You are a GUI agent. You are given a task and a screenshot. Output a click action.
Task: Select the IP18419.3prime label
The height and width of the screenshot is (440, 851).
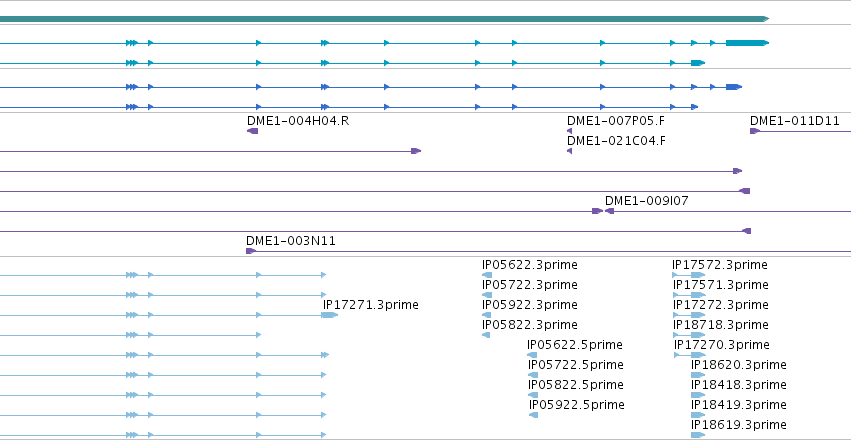click(x=739, y=405)
